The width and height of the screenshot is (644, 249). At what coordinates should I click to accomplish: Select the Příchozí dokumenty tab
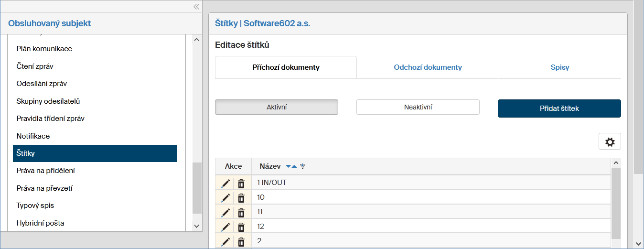tap(286, 67)
